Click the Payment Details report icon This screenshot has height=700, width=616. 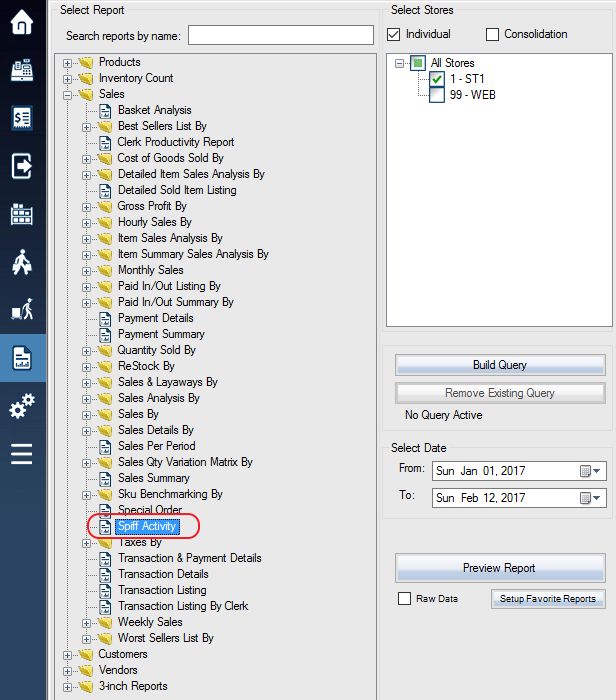105,318
